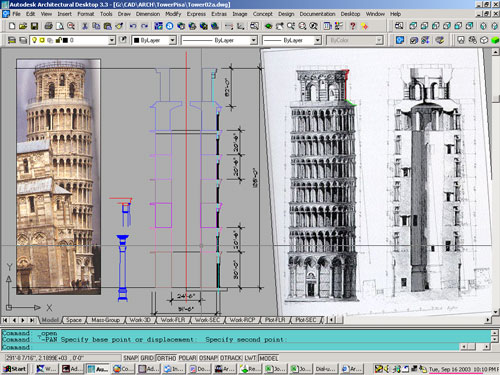The width and height of the screenshot is (500, 375).
Task: Toggle OSNAP in status bar
Action: coord(208,358)
